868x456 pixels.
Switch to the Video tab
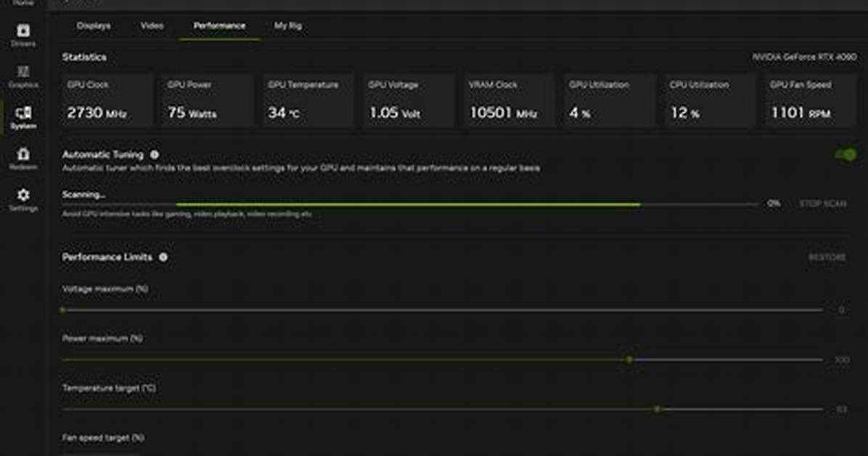[x=152, y=25]
